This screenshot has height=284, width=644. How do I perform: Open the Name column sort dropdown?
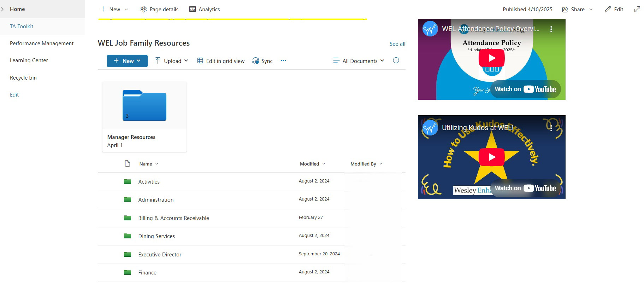[x=156, y=164]
